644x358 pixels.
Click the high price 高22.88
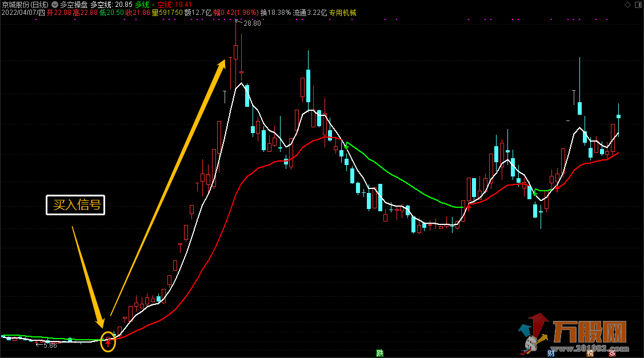[x=86, y=13]
